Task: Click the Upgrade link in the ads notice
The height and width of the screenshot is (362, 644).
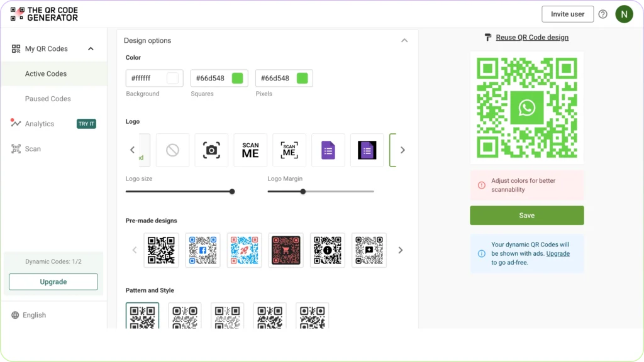Action: [x=557, y=253]
